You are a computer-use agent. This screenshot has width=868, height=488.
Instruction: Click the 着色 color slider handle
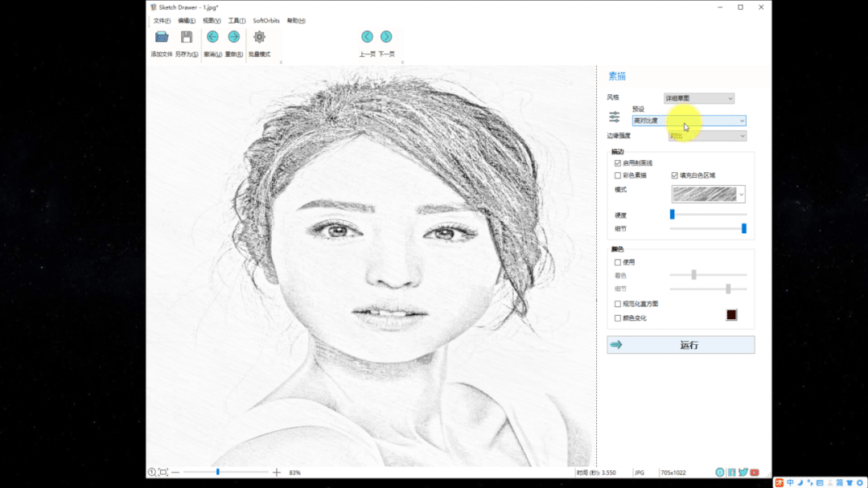pyautogui.click(x=693, y=274)
